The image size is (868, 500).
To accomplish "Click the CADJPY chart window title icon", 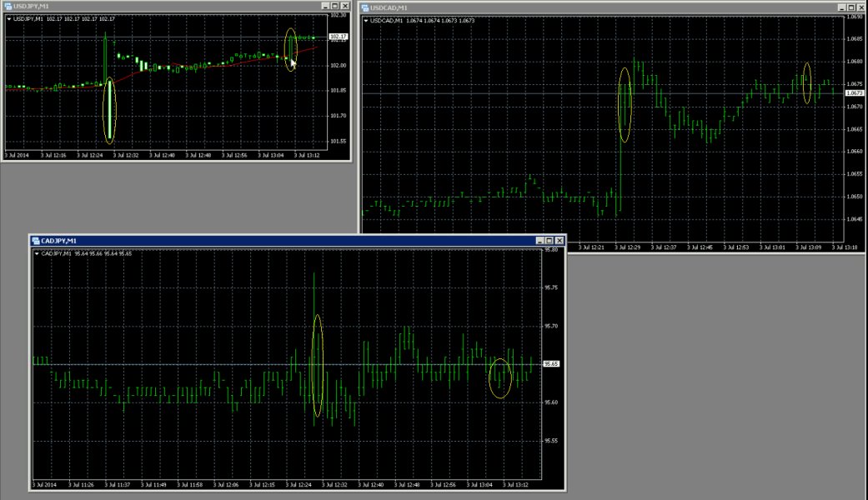I will coord(36,241).
